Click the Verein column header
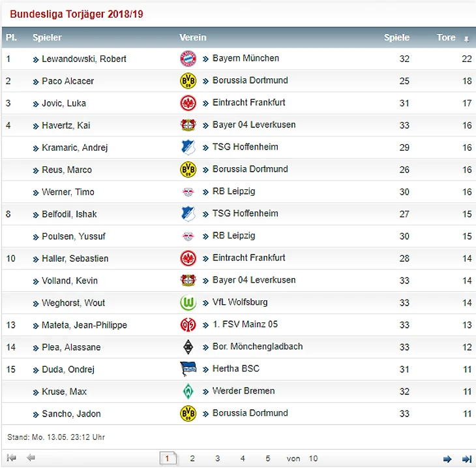Screen dimensions: 476x468 coord(193,37)
